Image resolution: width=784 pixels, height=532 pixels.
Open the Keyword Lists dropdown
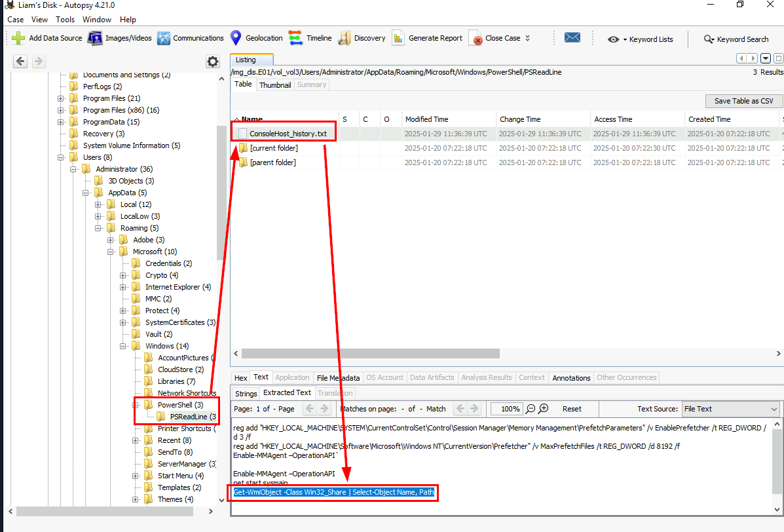tap(641, 39)
